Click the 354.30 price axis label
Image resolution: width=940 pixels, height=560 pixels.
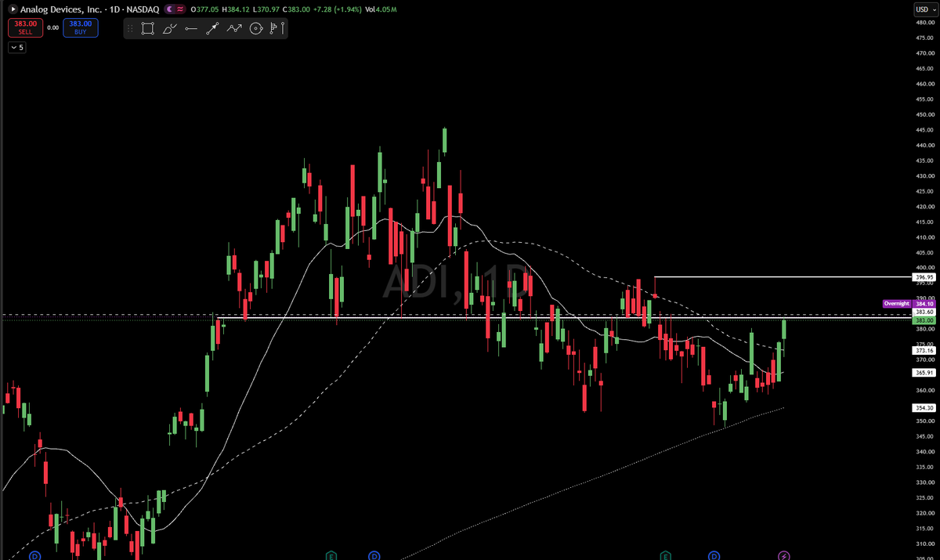pos(924,408)
